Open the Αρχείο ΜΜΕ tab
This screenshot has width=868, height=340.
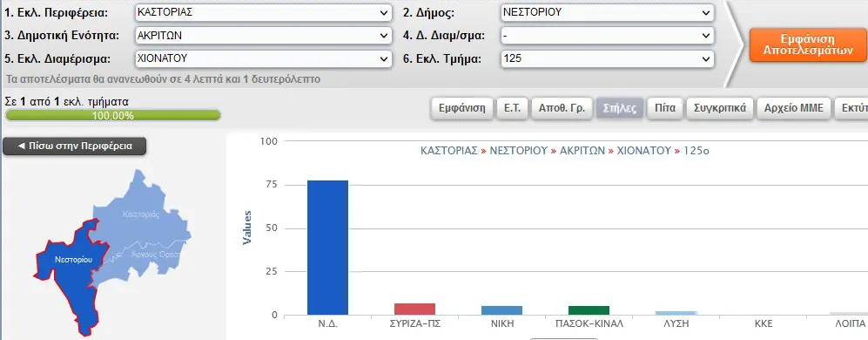click(x=794, y=108)
